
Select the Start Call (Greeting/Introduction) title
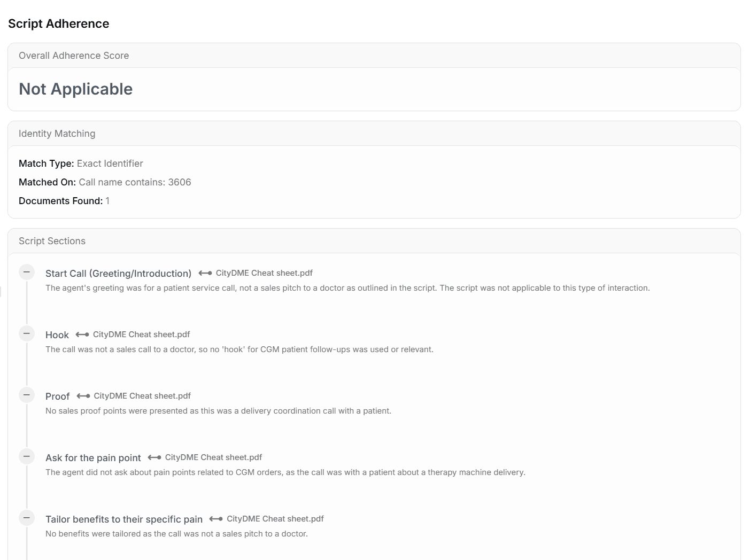118,274
